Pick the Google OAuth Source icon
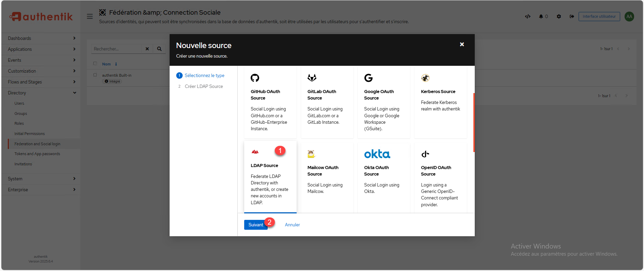Viewport: 644px width, 271px height. pos(368,78)
